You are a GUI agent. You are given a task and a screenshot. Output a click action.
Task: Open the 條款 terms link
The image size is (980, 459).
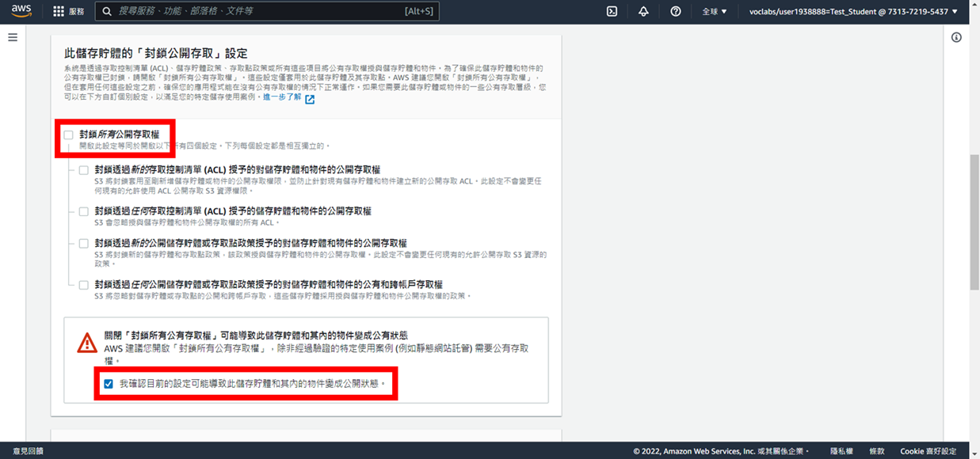877,451
